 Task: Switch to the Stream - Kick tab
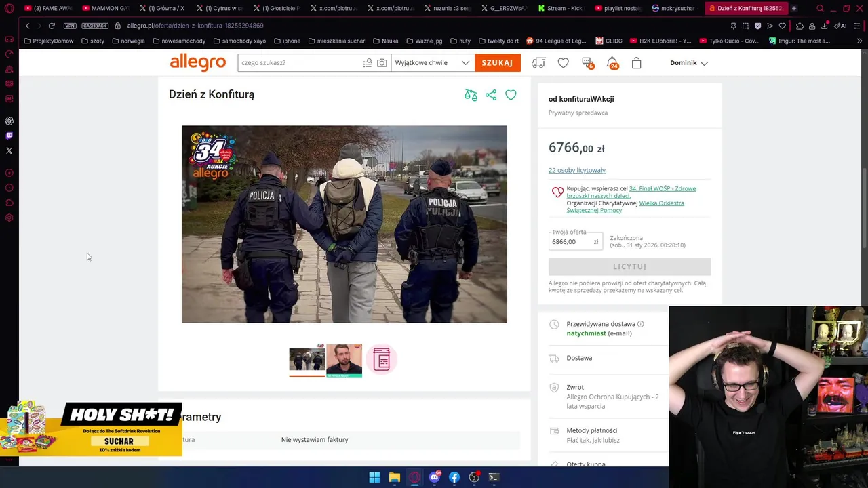tap(561, 8)
